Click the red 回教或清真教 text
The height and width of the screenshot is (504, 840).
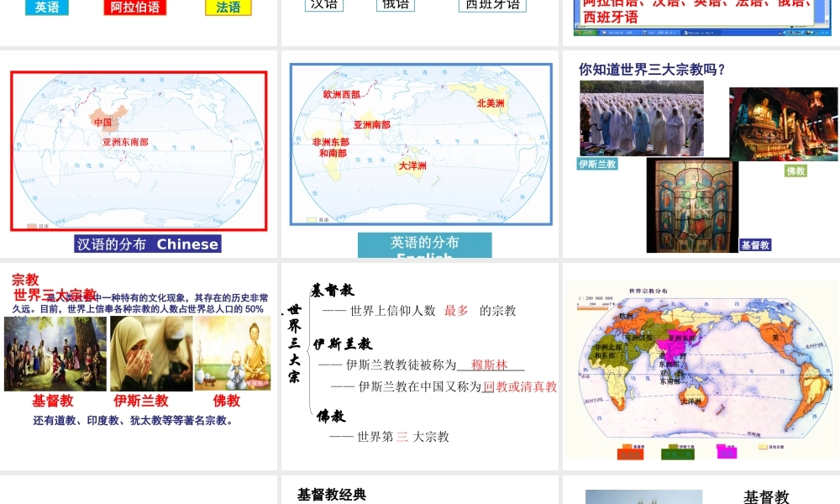[520, 386]
